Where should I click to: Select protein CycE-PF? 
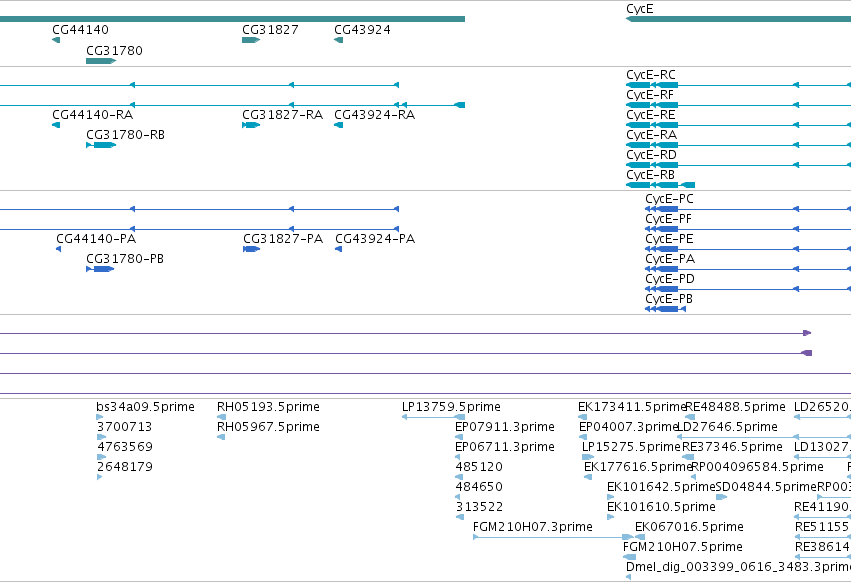pyautogui.click(x=669, y=219)
